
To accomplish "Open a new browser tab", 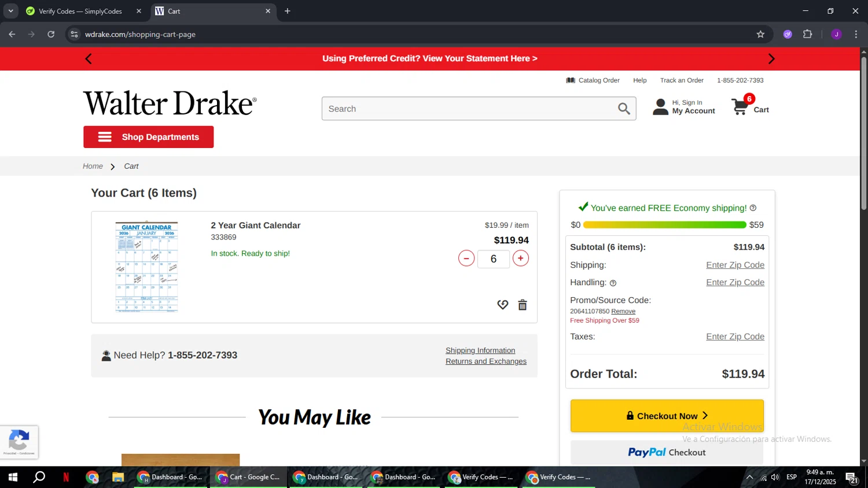I will click(288, 11).
